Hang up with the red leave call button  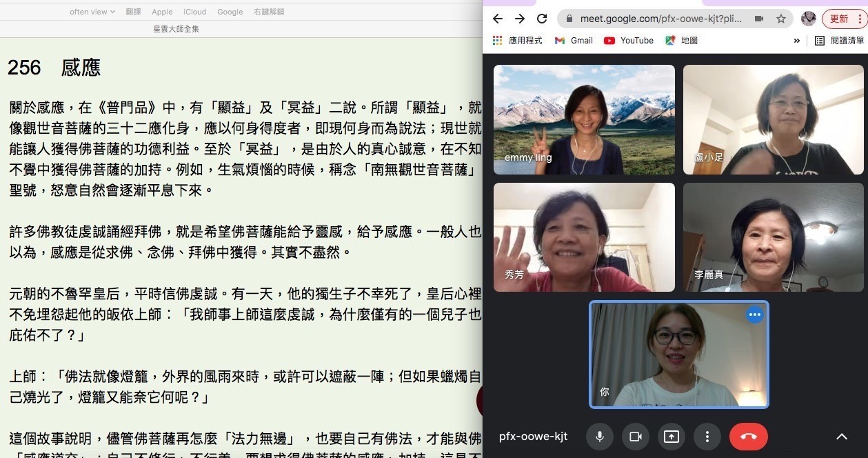[x=748, y=437]
